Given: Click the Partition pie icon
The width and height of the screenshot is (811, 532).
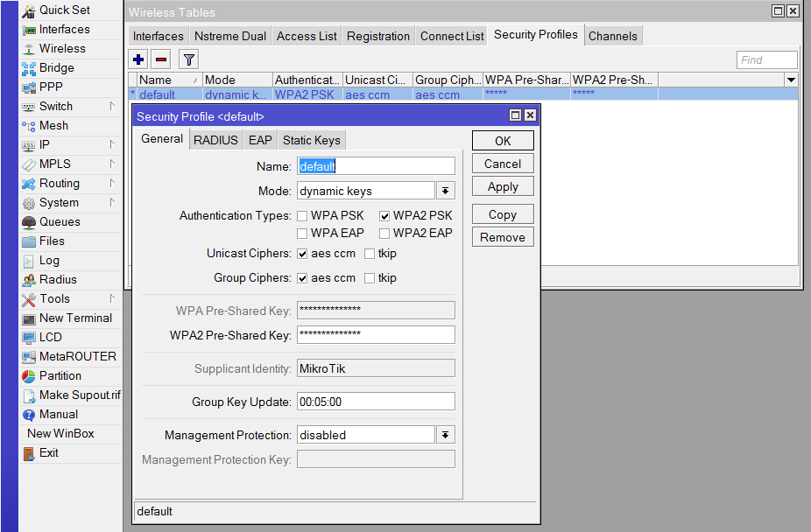Looking at the screenshot, I should point(29,376).
